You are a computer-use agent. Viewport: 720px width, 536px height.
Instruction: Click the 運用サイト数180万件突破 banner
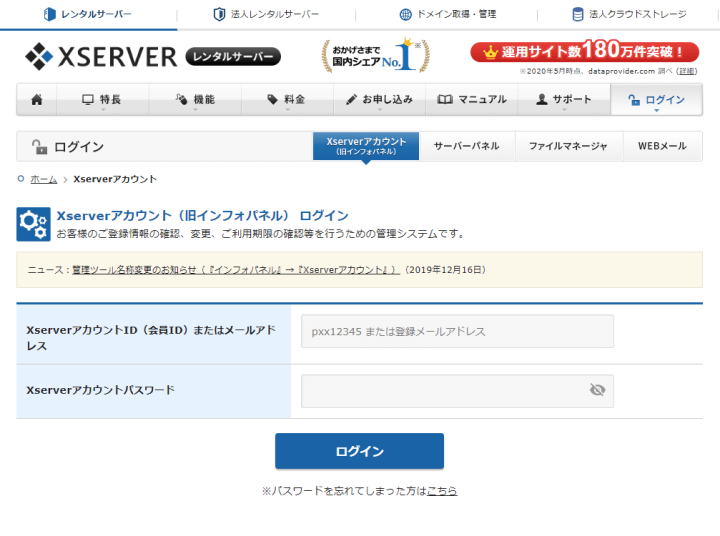point(585,51)
